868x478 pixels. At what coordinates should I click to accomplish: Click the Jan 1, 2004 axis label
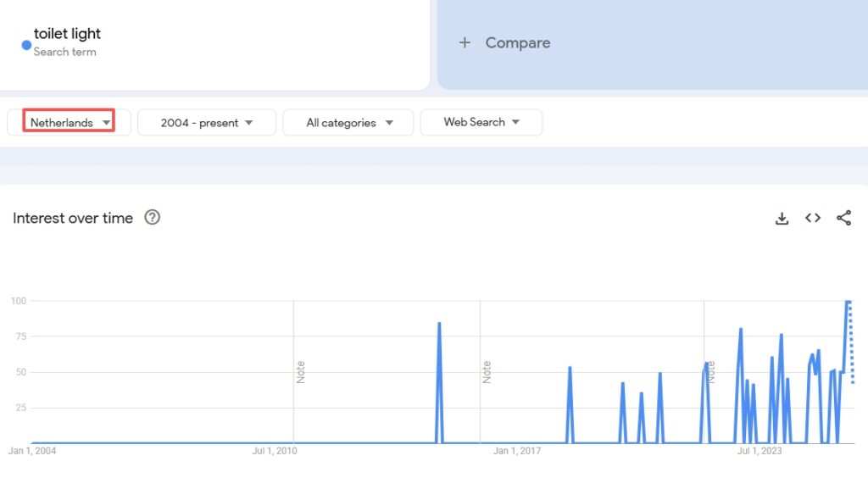(32, 451)
